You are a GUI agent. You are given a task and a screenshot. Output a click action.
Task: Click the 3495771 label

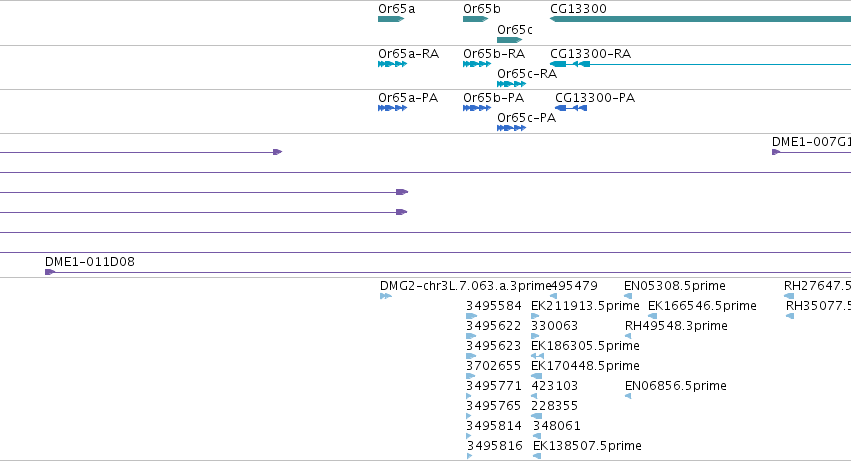coord(494,386)
